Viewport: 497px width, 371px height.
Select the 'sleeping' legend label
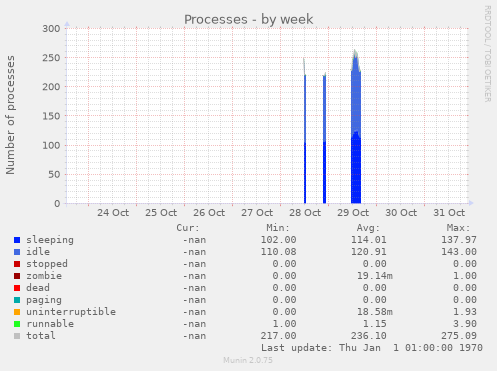point(50,240)
